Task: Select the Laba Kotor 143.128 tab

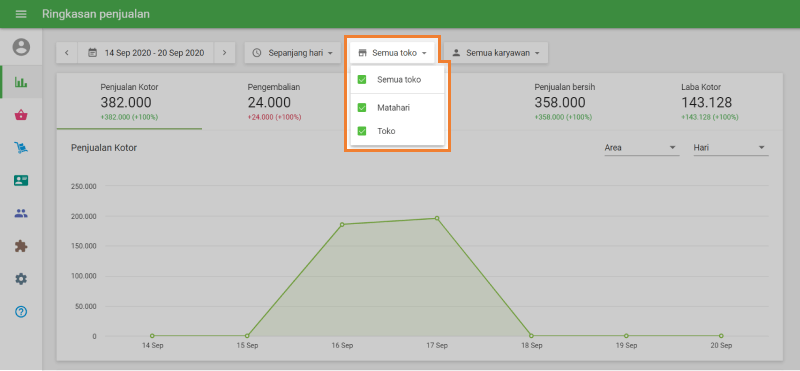Action: point(710,102)
